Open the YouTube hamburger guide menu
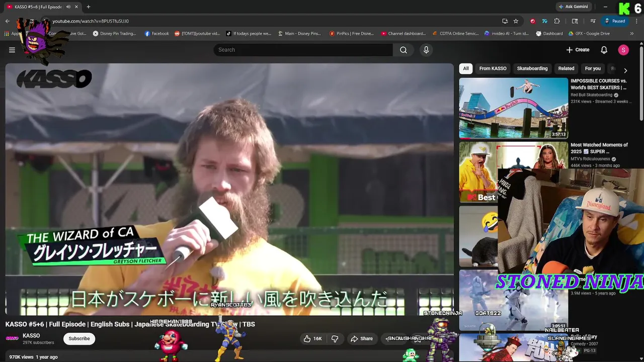Image resolution: width=644 pixels, height=362 pixels. [x=12, y=50]
